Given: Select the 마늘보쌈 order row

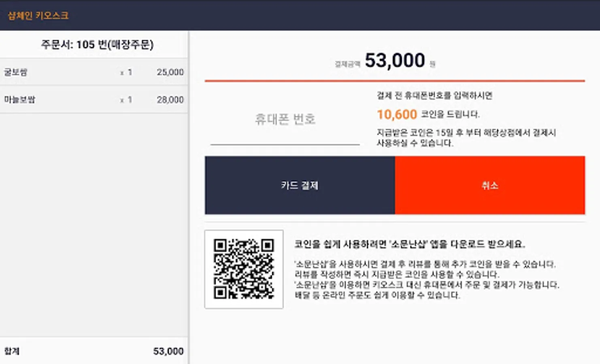Looking at the screenshot, I should tap(94, 99).
